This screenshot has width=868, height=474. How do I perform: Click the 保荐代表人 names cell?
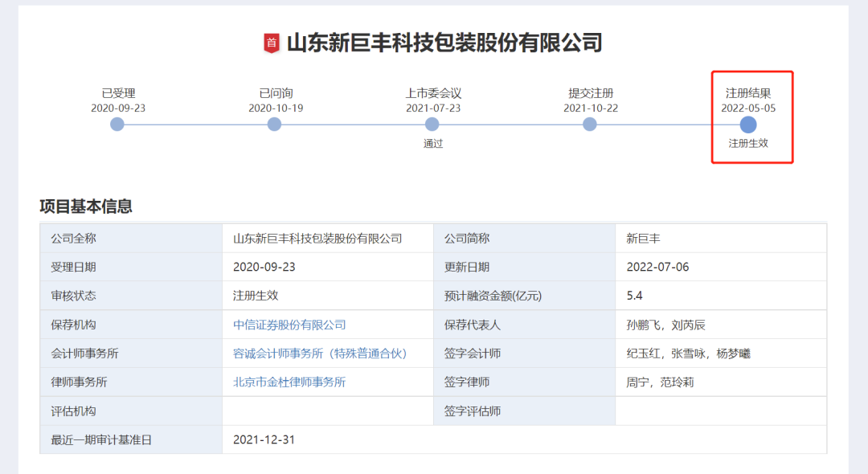tap(665, 325)
